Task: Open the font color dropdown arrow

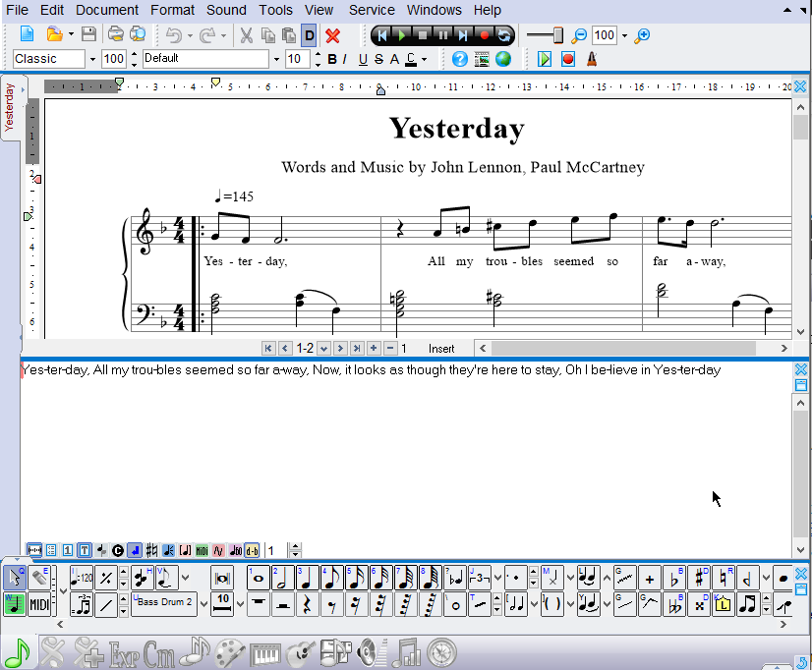Action: click(x=424, y=60)
